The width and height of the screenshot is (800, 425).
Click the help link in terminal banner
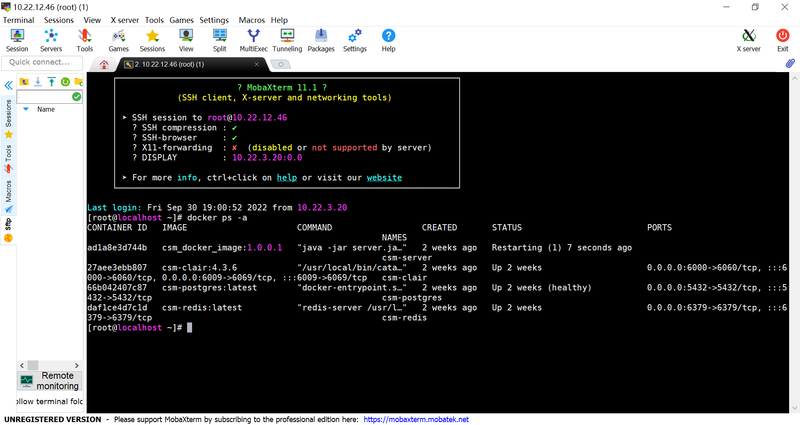pyautogui.click(x=287, y=178)
